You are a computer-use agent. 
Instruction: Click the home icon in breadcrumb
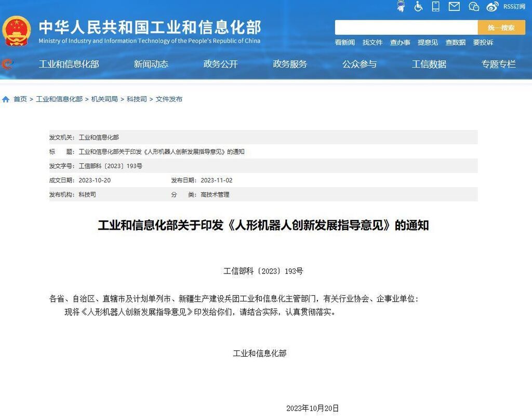6,99
